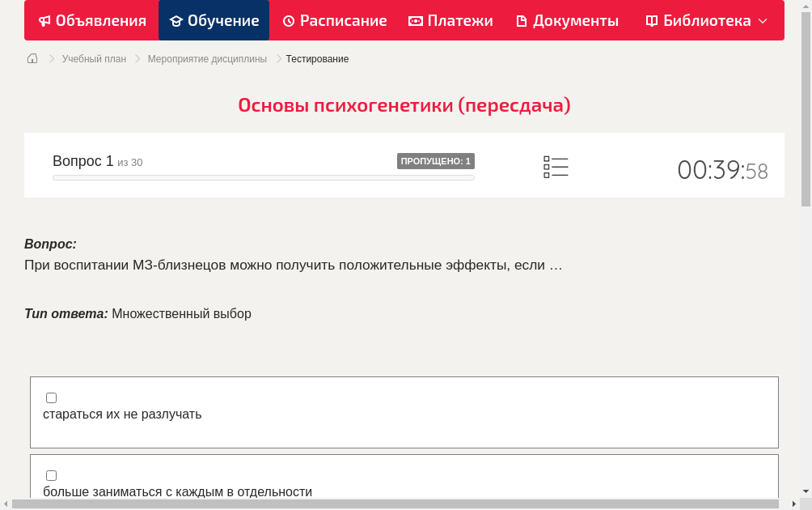Check answer "стараться их не разлучать"
This screenshot has height=510, width=812.
pyautogui.click(x=51, y=397)
